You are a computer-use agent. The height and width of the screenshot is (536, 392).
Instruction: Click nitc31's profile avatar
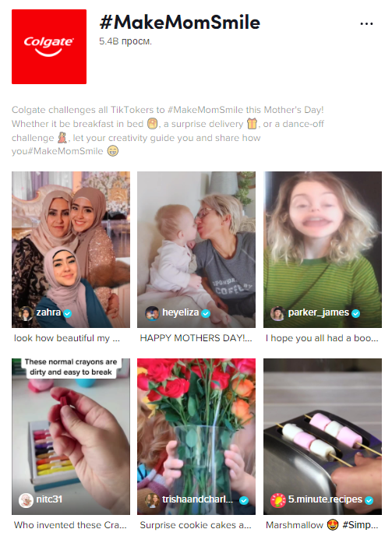click(x=26, y=500)
